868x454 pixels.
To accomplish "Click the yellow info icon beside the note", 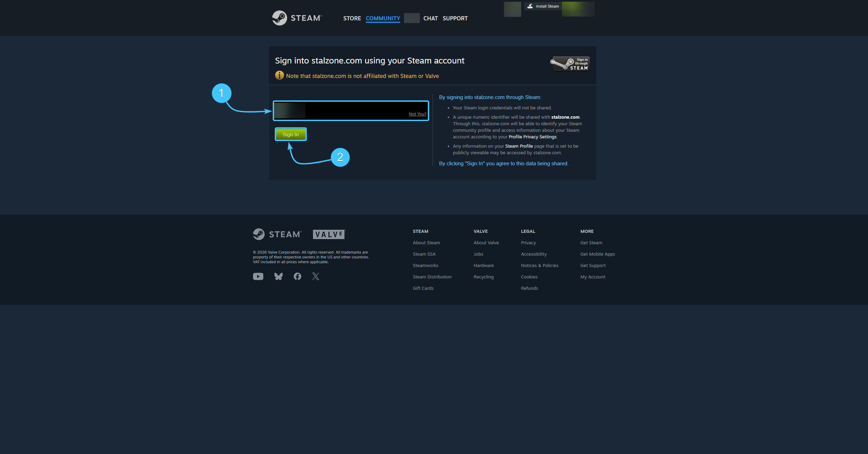I will coord(280,75).
